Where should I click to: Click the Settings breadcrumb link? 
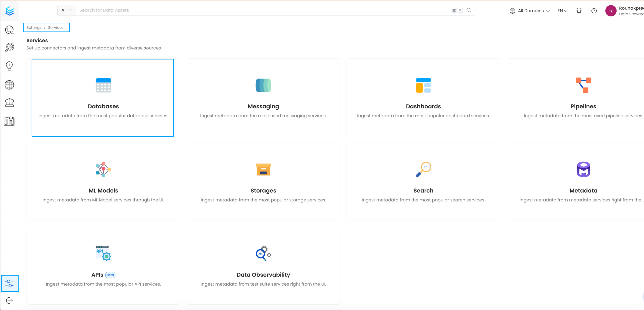(x=34, y=28)
